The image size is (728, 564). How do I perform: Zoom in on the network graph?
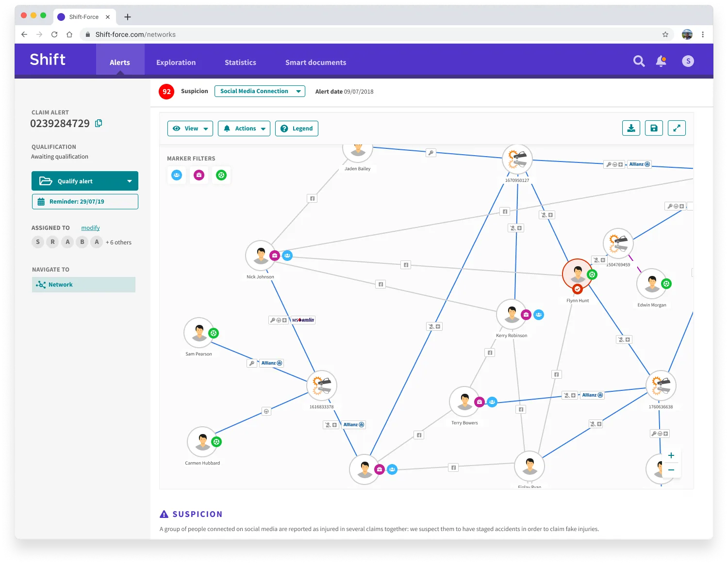(671, 455)
